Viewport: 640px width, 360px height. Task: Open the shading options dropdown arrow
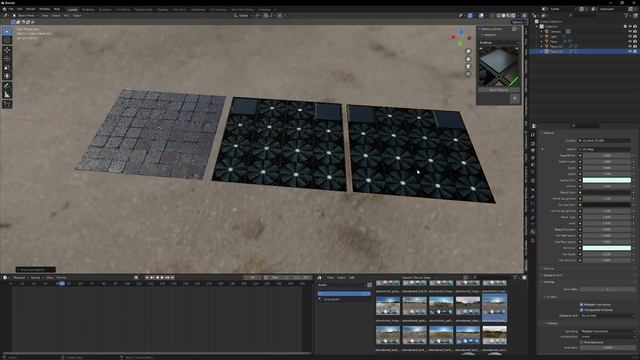(x=518, y=16)
